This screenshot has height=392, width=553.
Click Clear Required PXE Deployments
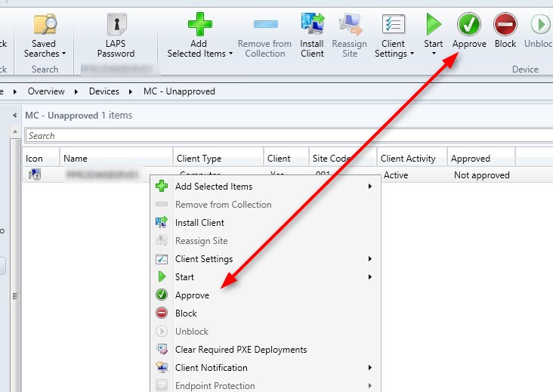240,350
